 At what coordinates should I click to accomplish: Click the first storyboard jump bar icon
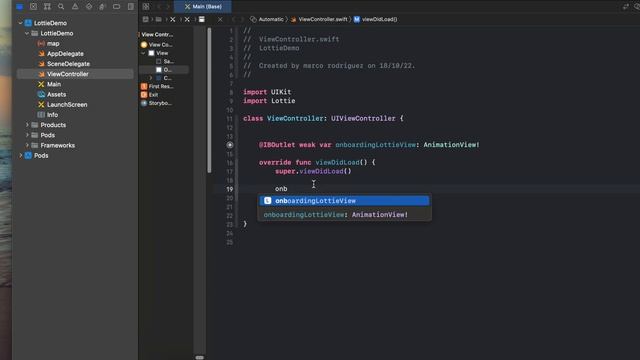point(145,19)
